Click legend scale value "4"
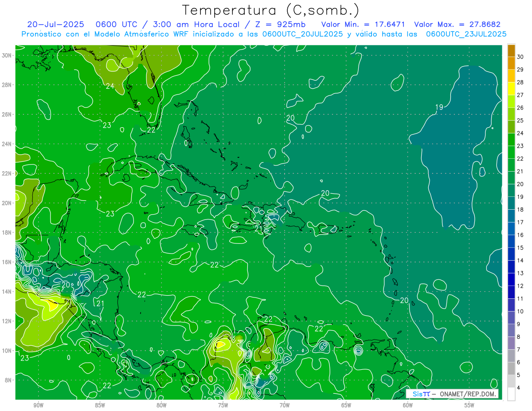Screen dimensions: 532x411 [x=519, y=388]
